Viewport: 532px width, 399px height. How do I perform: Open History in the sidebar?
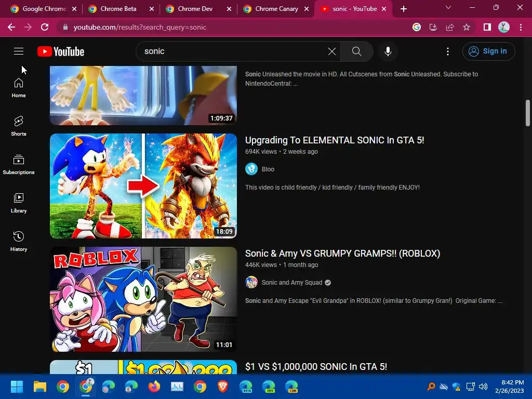point(19,241)
